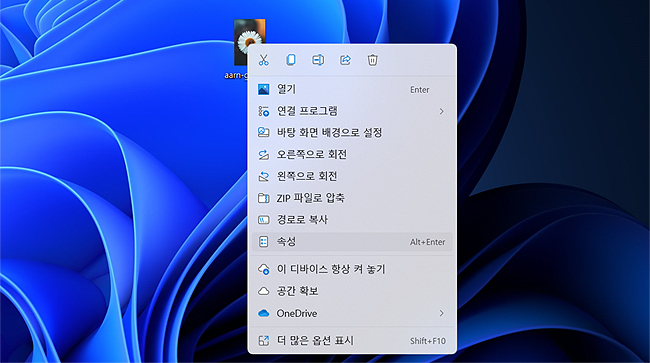Screen dimensions: 650x363
Task: Click 더 많은 옵션 표시
Action: 352,341
